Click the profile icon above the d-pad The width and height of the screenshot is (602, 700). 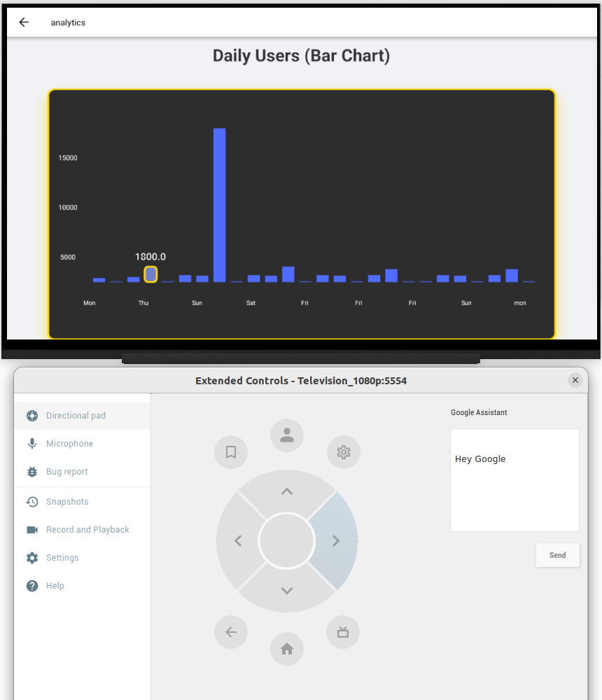tap(286, 435)
